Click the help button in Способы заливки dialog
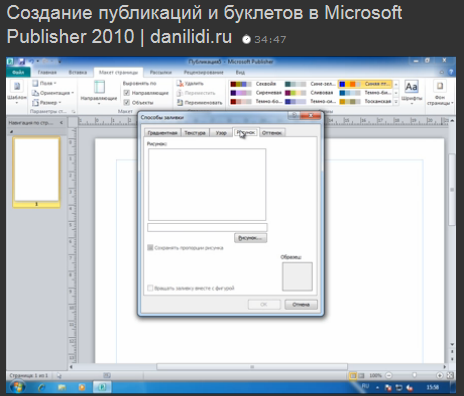This screenshot has width=464, height=396. click(294, 115)
